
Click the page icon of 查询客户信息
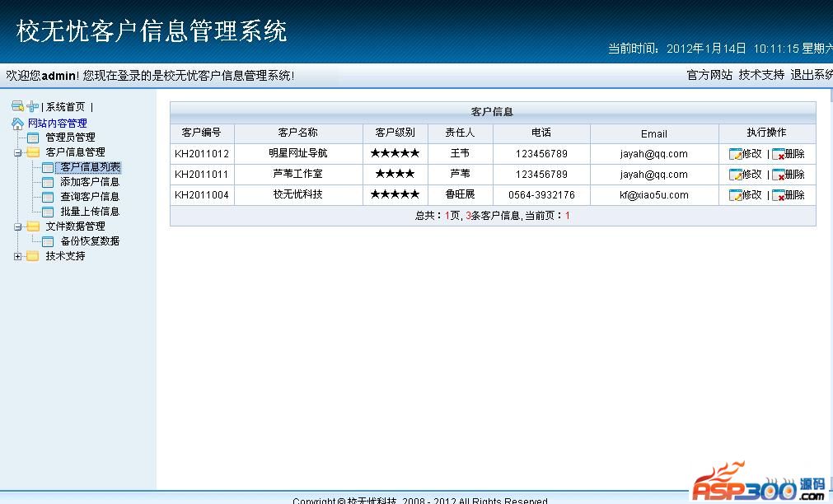click(48, 198)
